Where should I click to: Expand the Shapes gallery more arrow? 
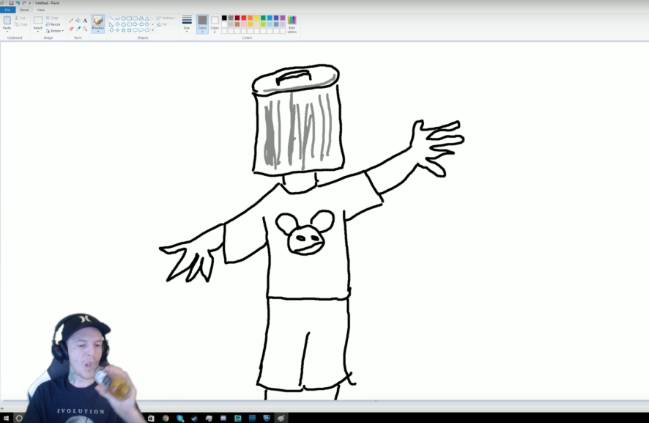[x=153, y=30]
